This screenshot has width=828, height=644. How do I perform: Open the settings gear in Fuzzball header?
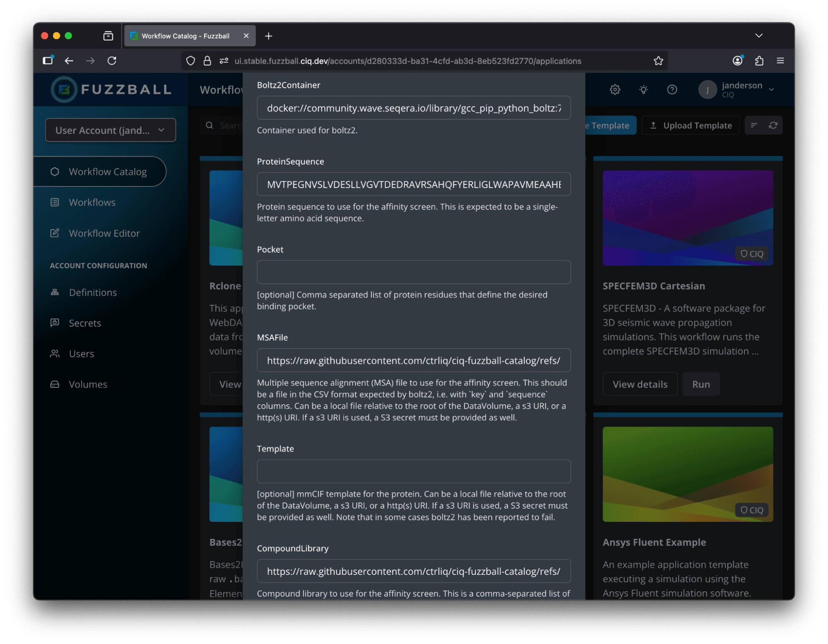tap(615, 89)
